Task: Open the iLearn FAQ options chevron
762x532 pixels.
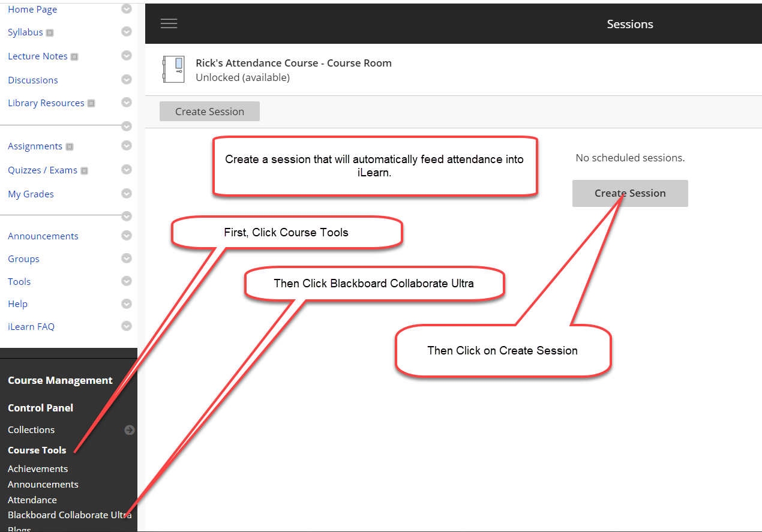Action: point(126,326)
